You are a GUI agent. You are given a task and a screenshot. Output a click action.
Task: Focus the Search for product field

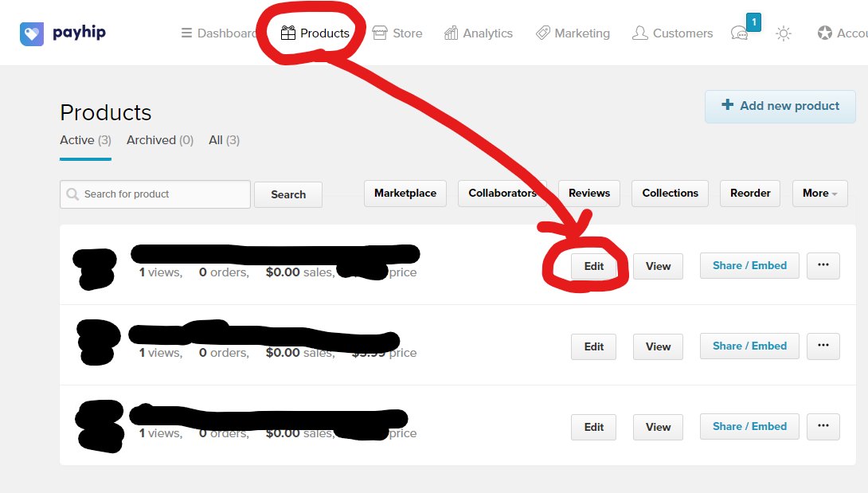click(155, 194)
